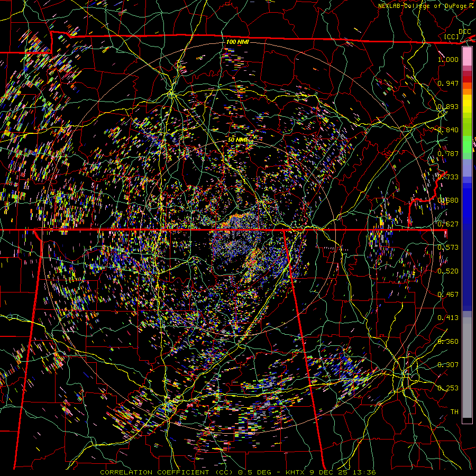
Task: Click the 0.787 scale value
Action: (x=448, y=153)
